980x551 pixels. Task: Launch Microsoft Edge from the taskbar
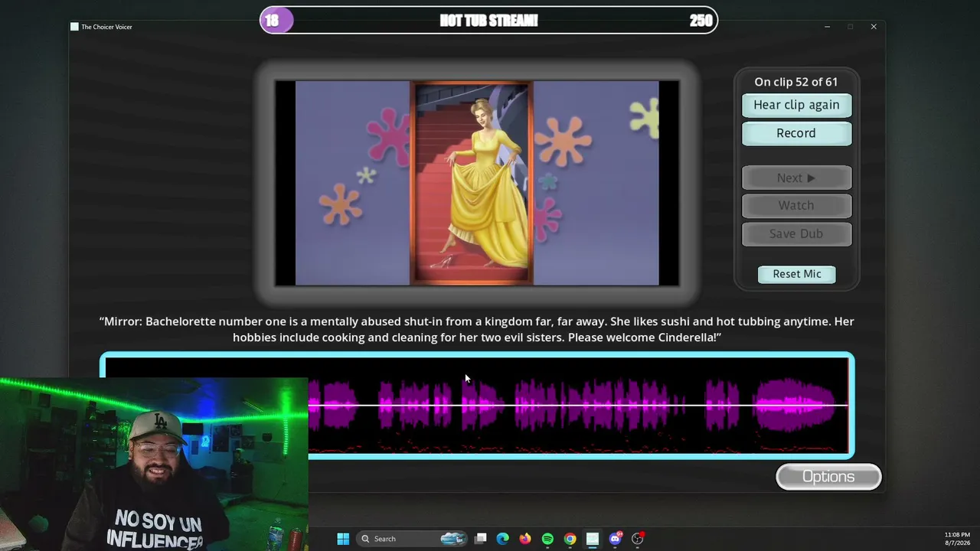click(503, 539)
